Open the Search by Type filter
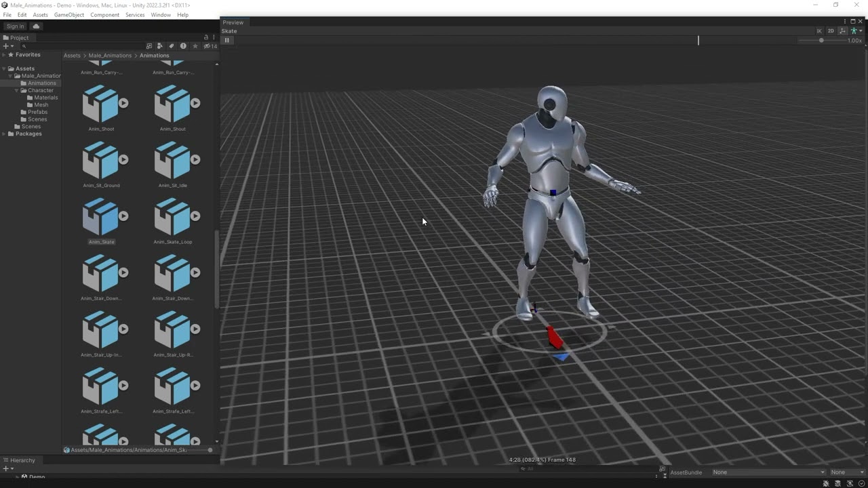 (x=160, y=46)
